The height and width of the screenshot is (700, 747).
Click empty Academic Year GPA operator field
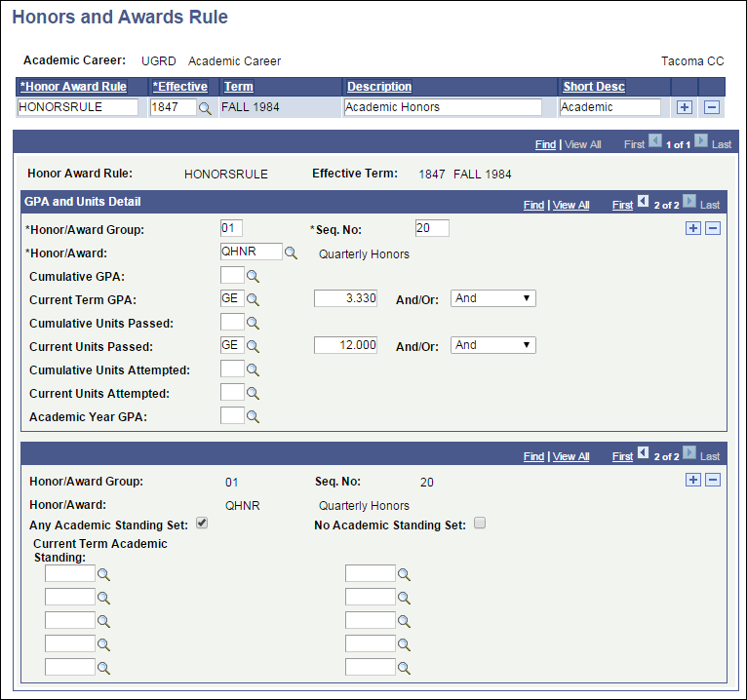[x=232, y=415]
